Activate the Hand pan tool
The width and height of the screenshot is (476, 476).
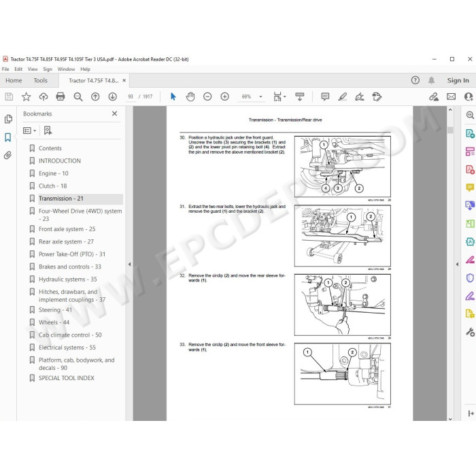click(x=190, y=97)
